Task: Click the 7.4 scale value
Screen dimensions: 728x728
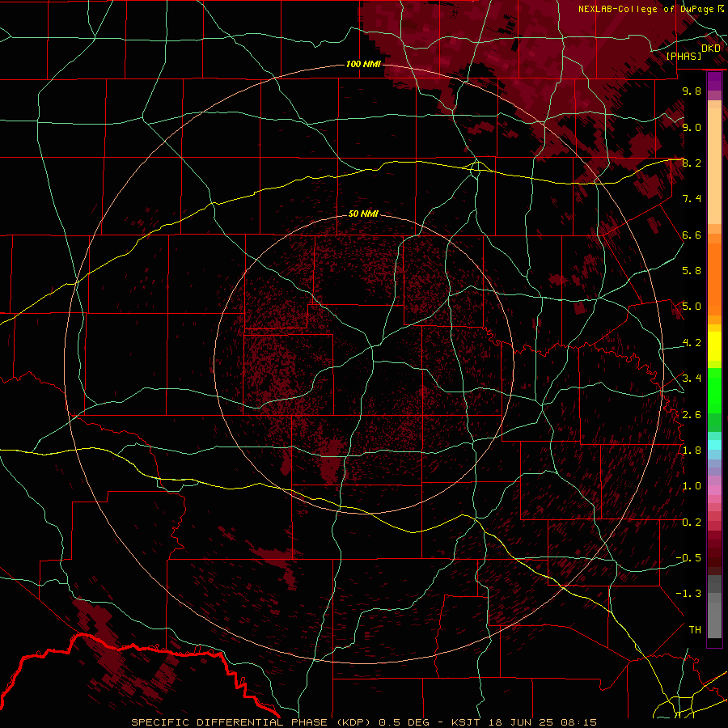Action: [692, 199]
